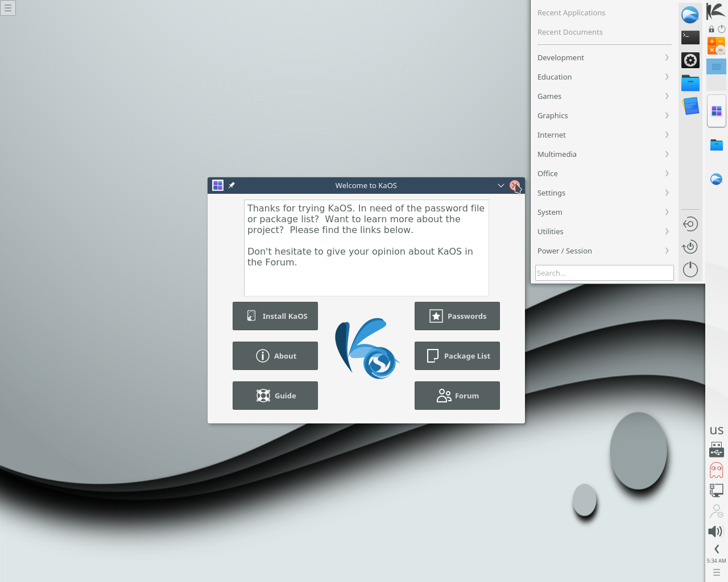Viewport: 728px width, 582px height.
Task: Click the KaOS application launcher logo
Action: [716, 11]
